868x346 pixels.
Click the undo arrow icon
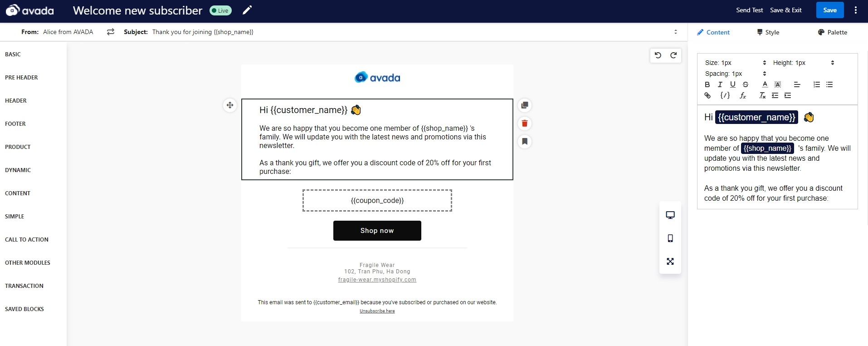tap(658, 55)
